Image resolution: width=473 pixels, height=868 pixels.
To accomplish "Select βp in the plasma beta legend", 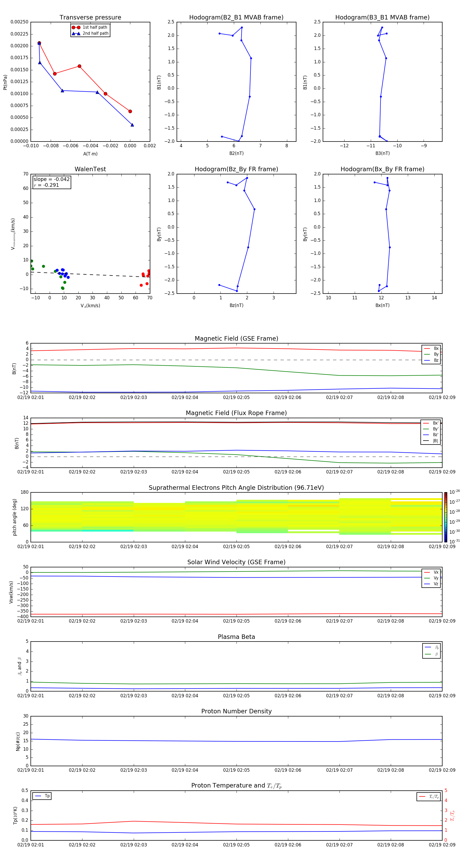I will click(x=431, y=647).
